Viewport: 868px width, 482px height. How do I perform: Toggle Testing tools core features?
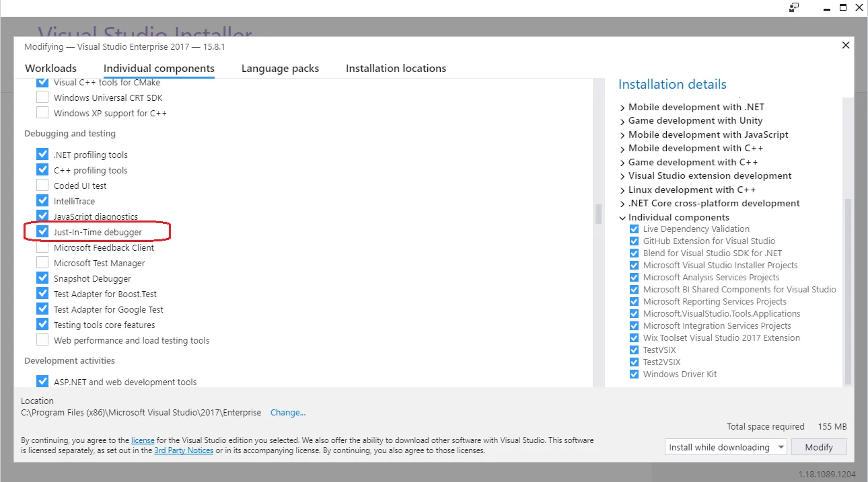click(42, 325)
